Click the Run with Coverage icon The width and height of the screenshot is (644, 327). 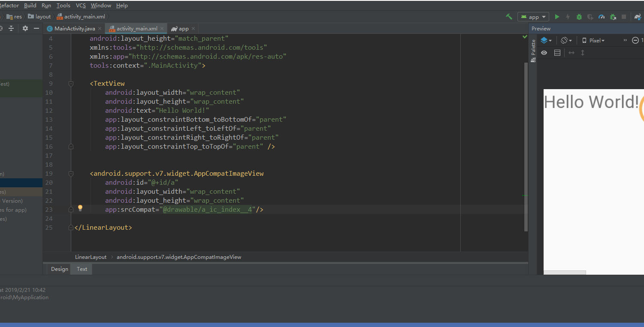pyautogui.click(x=590, y=17)
